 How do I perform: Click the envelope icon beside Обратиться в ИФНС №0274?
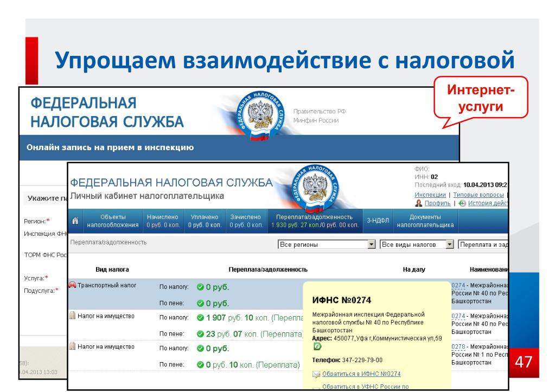(x=316, y=374)
